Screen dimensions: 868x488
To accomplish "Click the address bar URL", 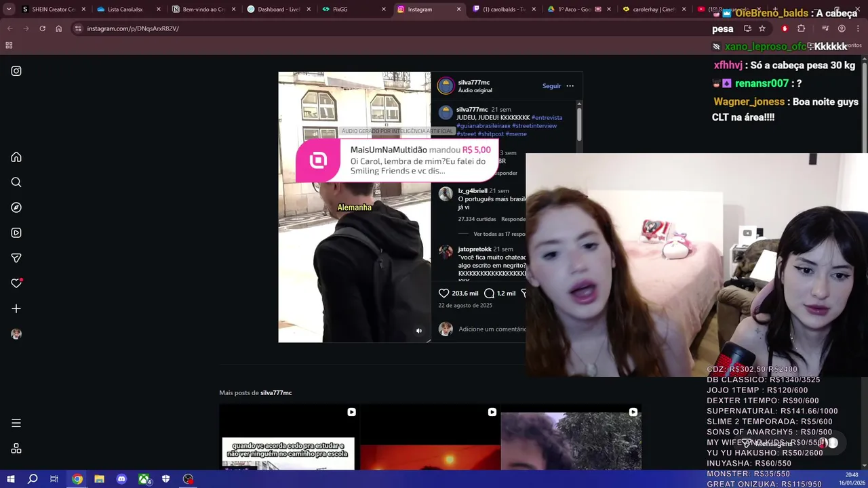I will [133, 28].
